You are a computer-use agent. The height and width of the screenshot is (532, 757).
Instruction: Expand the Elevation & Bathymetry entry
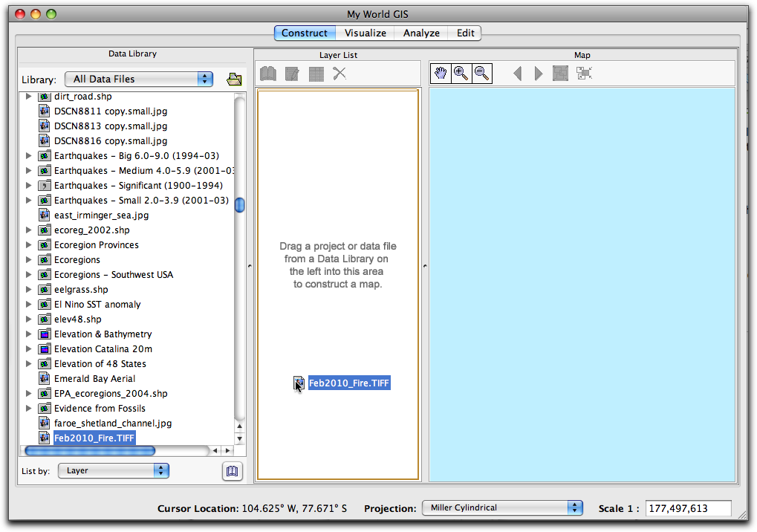pyautogui.click(x=29, y=334)
